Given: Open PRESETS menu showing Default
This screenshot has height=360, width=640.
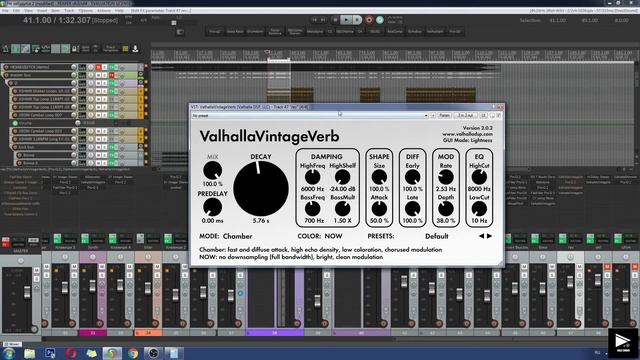Looking at the screenshot, I should click(436, 236).
